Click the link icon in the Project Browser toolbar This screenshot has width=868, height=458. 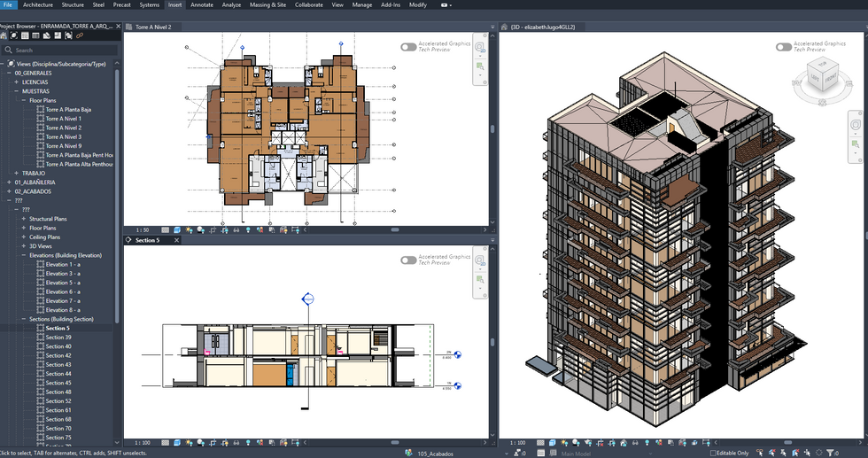80,35
